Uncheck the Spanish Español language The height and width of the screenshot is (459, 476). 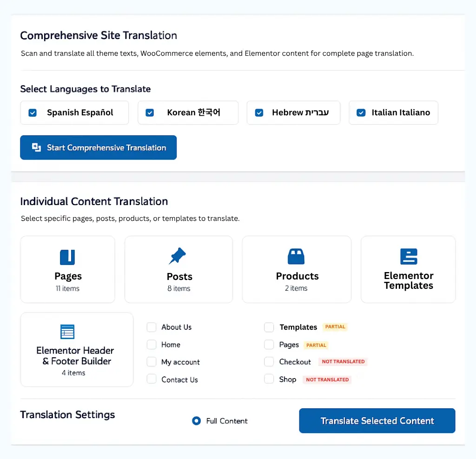click(33, 113)
